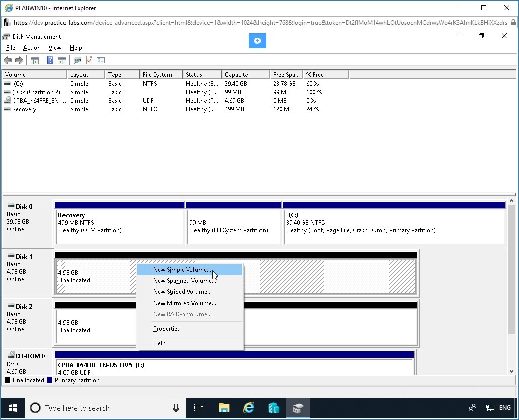Click Disk Management icon on taskbar
Image resolution: width=519 pixels, height=420 pixels.
[x=298, y=408]
